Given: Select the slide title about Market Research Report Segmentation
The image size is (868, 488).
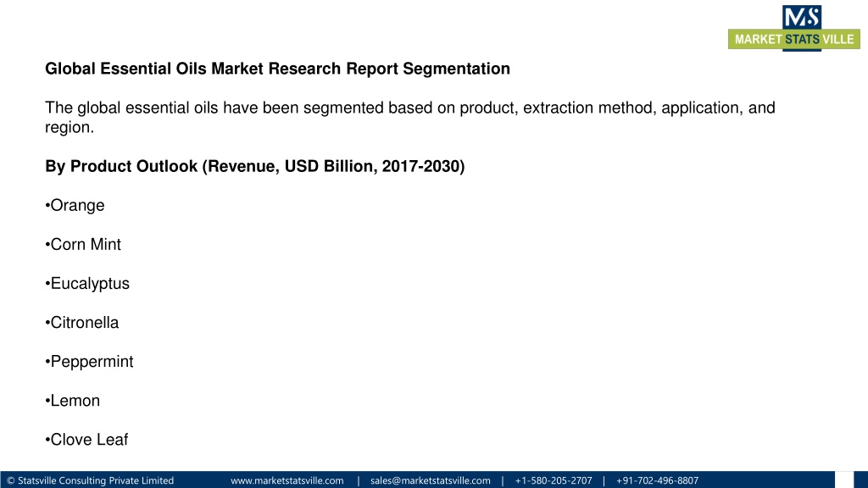Looking at the screenshot, I should pyautogui.click(x=277, y=69).
